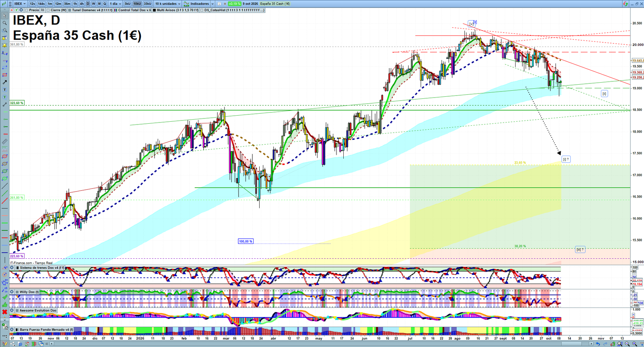
Task: Select the arrow cursor tool
Action: 5,16
